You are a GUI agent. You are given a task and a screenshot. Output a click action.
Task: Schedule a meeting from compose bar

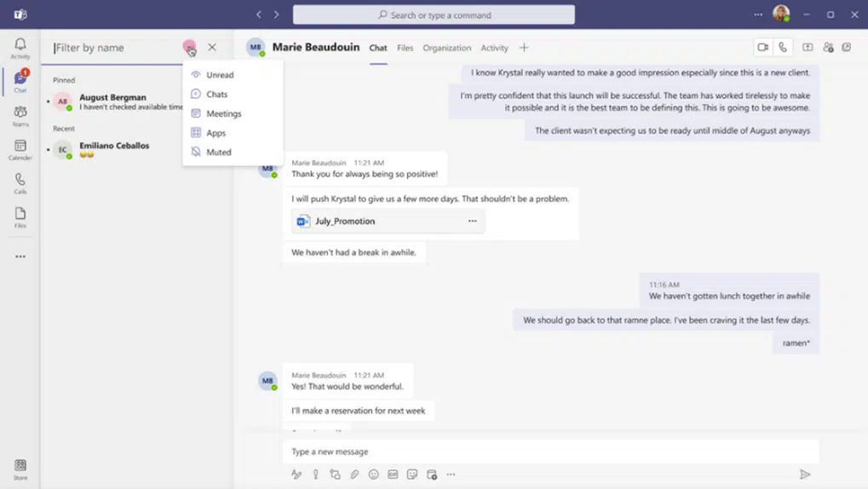432,474
